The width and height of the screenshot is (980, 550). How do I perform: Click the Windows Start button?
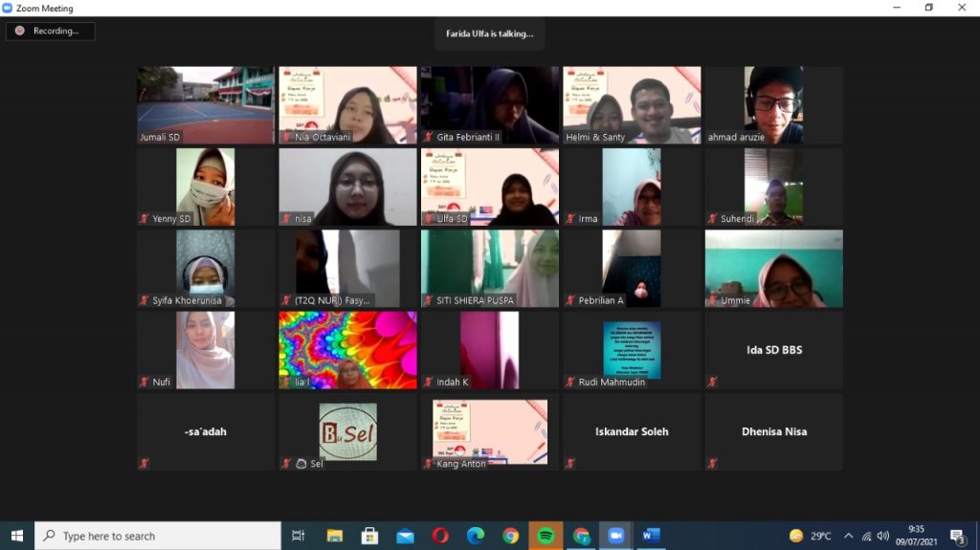pyautogui.click(x=16, y=536)
